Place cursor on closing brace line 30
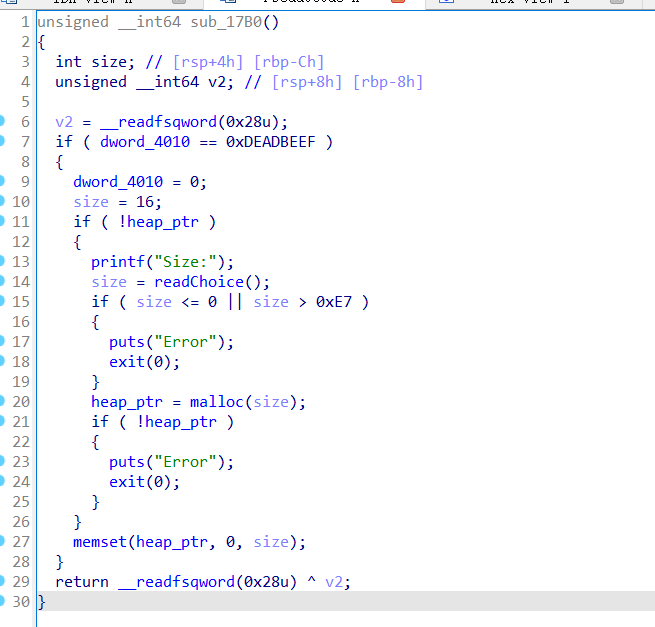Viewport: 655px width, 627px height. pyautogui.click(x=42, y=602)
